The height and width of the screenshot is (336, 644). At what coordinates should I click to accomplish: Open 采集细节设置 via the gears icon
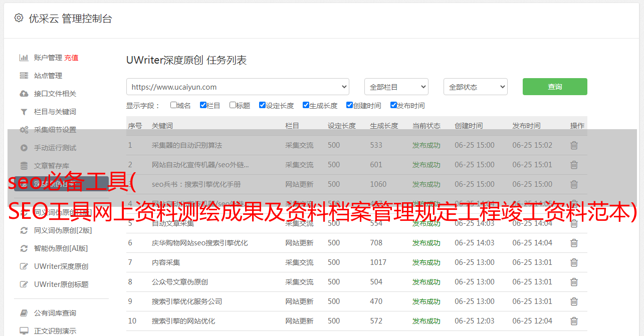24,130
